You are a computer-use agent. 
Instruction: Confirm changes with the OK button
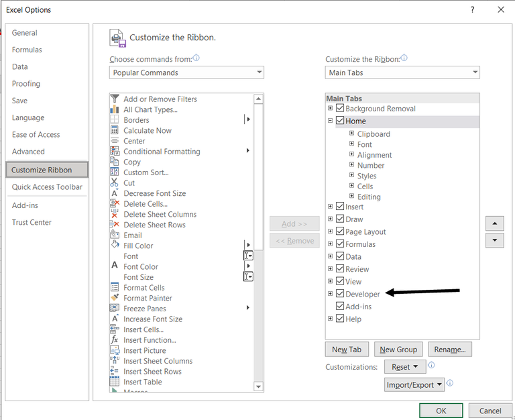tap(441, 411)
